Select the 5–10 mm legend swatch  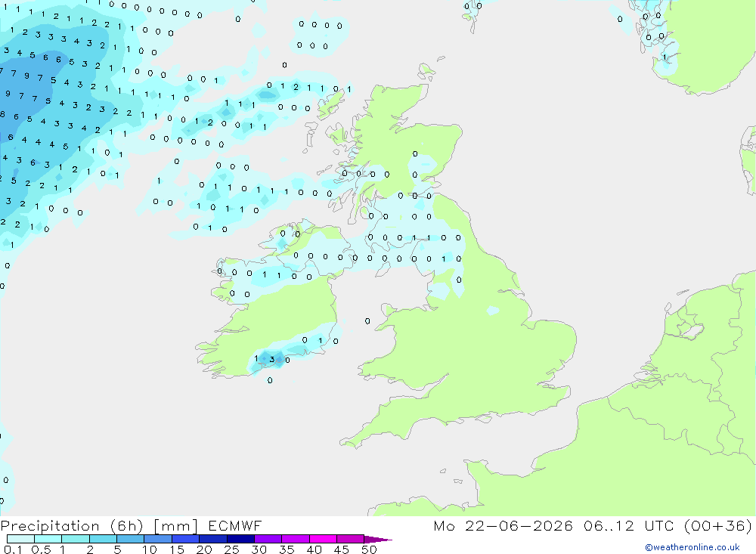pyautogui.click(x=131, y=539)
